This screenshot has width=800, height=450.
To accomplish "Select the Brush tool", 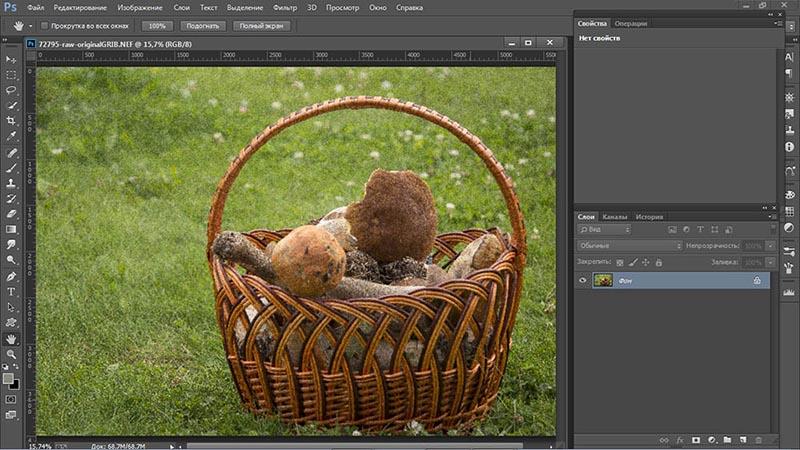I will click(11, 168).
